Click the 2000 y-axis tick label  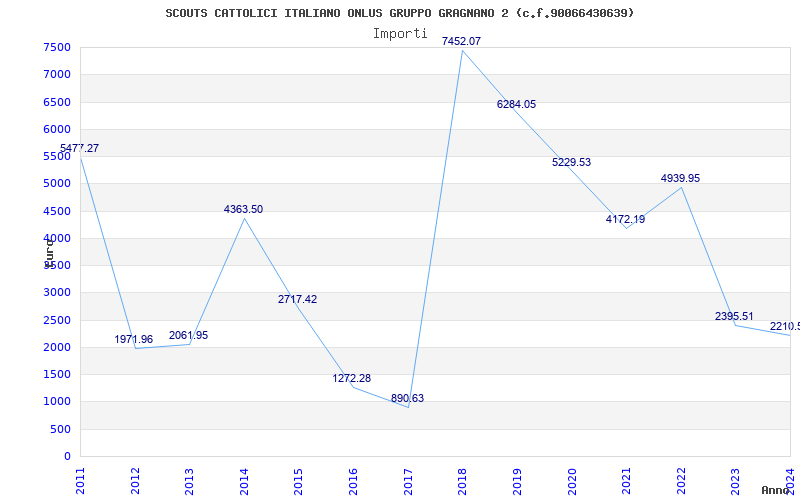click(x=57, y=347)
